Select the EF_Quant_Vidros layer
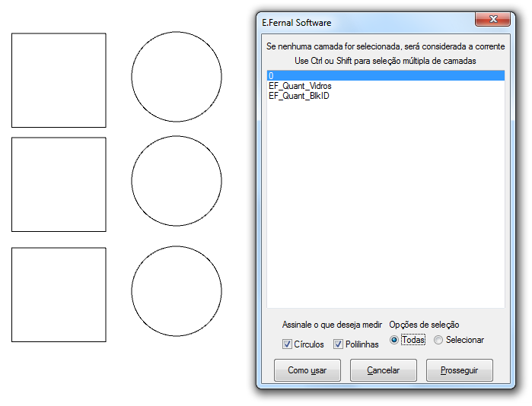 [x=300, y=86]
